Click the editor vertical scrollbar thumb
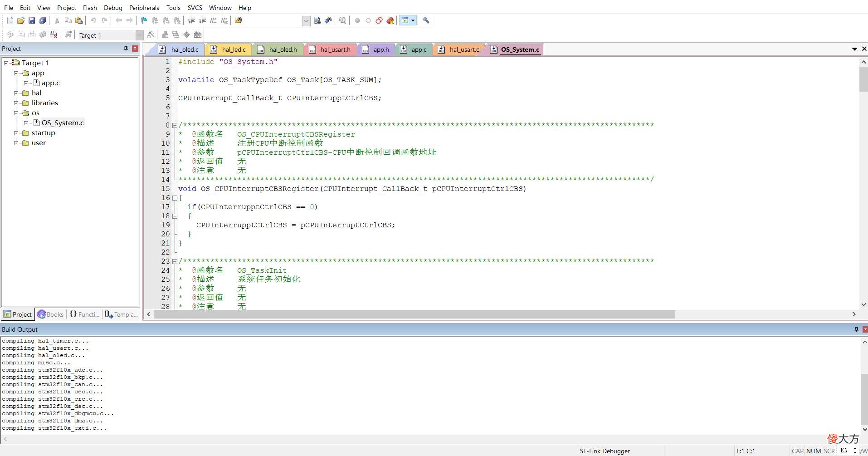Screen dimensions: 868x456 (863, 79)
